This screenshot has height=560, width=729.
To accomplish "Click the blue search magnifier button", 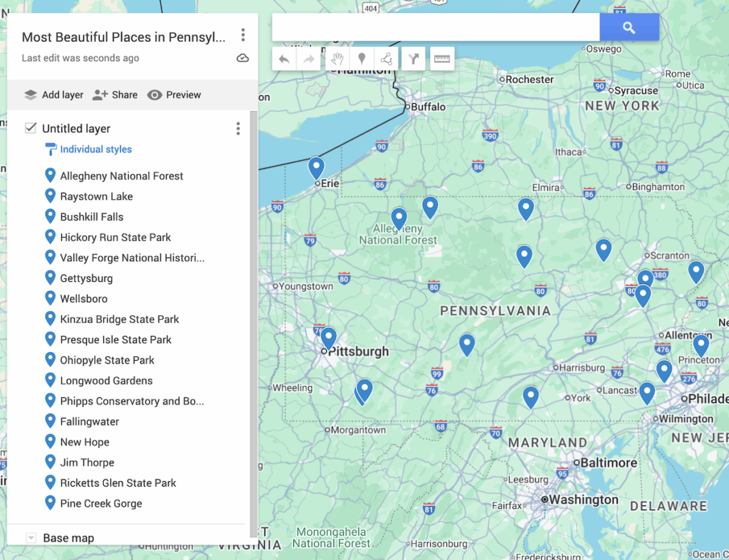I will coord(629,28).
